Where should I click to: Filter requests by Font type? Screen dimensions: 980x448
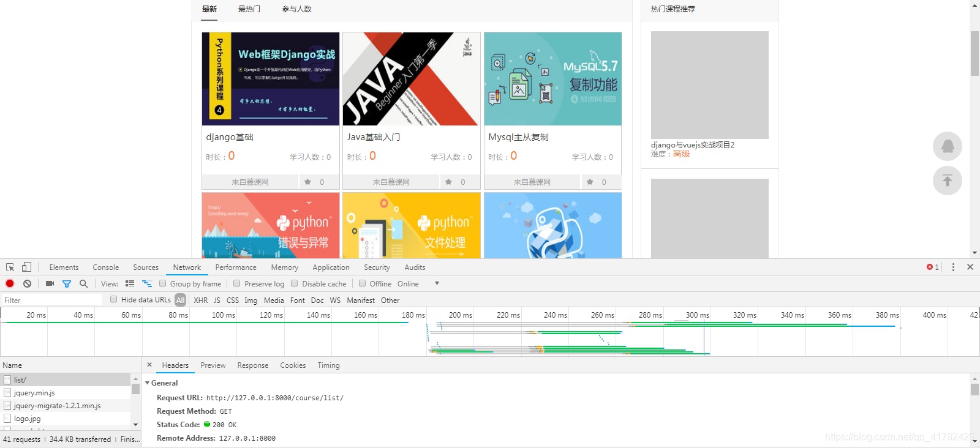[x=298, y=301]
